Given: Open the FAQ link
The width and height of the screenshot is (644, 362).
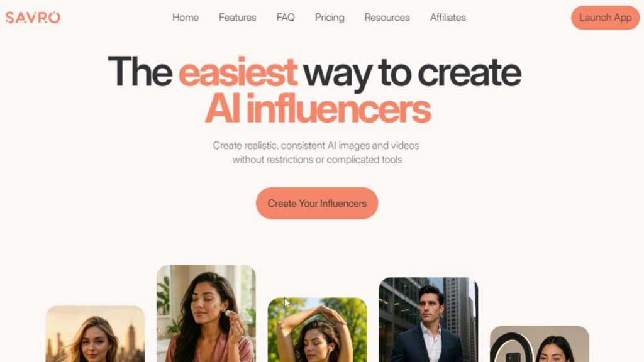Looking at the screenshot, I should pos(286,18).
